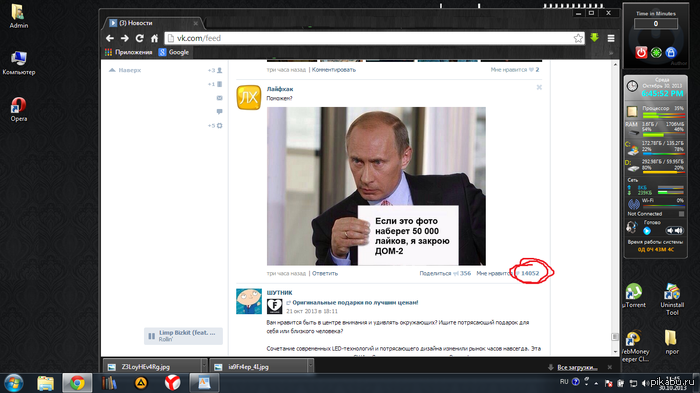Lower volume with gadget speaker-down icon
700x393 pixels.
[x=669, y=230]
